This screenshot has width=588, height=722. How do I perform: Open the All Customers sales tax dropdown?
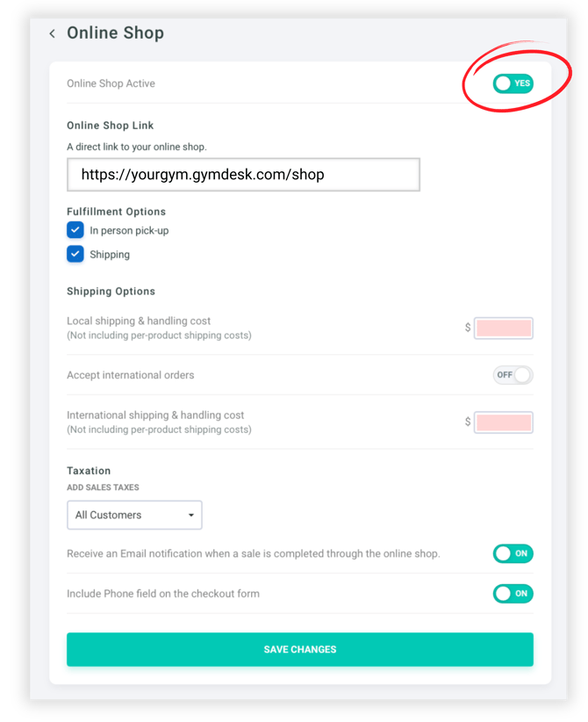click(134, 516)
